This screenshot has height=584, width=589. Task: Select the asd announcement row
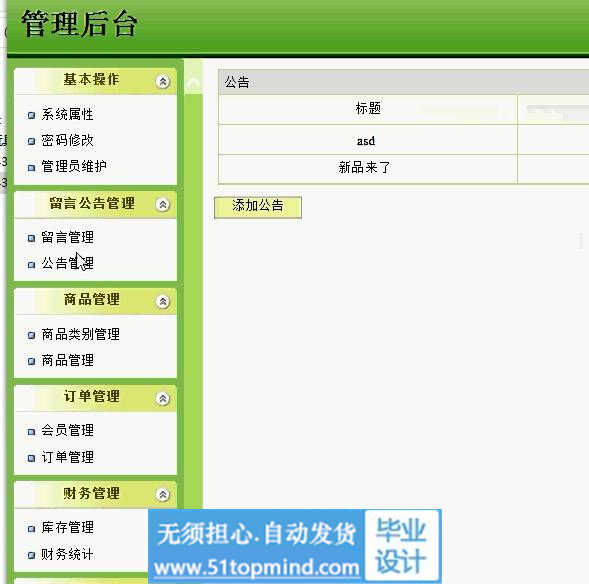pyautogui.click(x=403, y=140)
